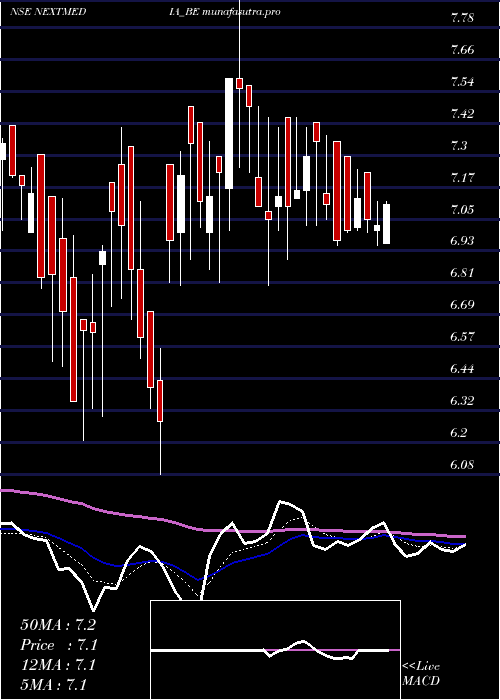Click the 6.08 price axis label
Viewport: 500px width, 700px height.
coord(462,464)
